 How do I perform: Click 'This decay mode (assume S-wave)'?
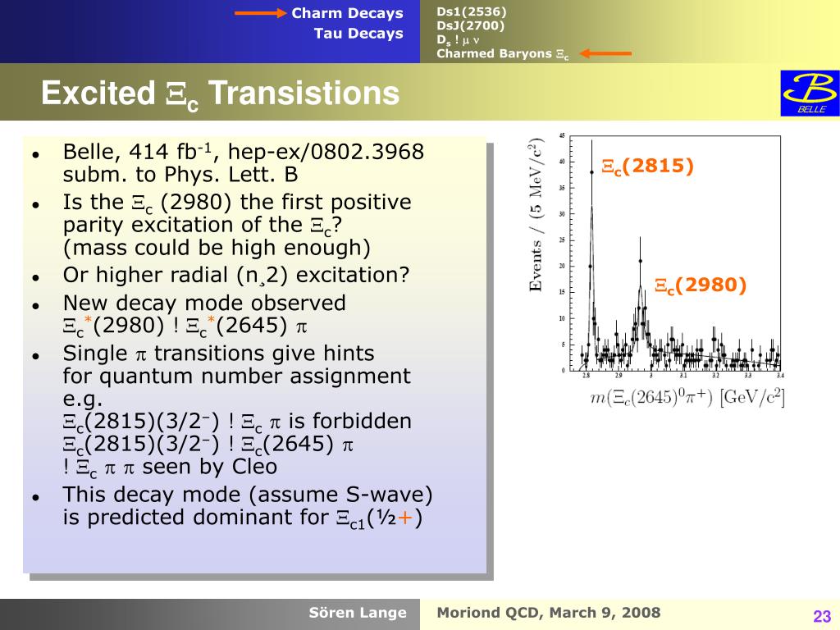tap(248, 495)
